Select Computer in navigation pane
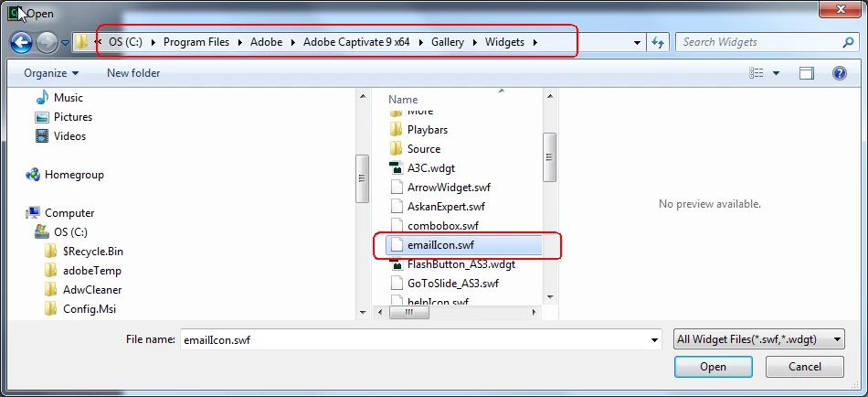The image size is (868, 397). click(69, 213)
